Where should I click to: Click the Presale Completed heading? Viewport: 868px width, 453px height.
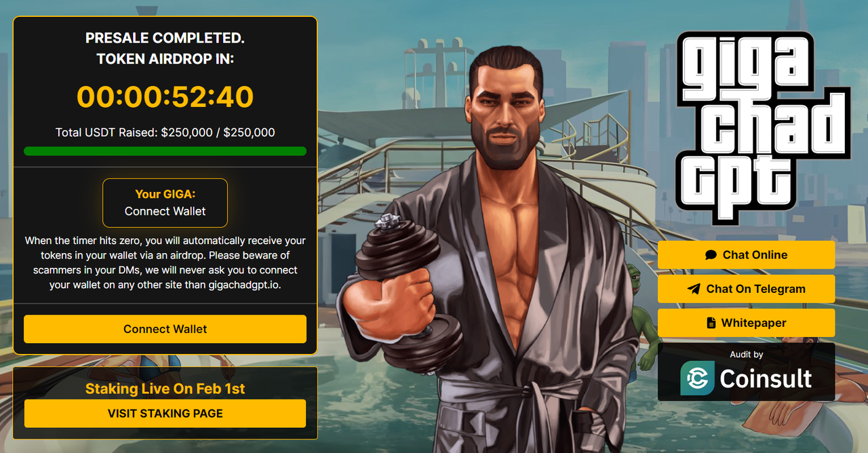[x=165, y=38]
